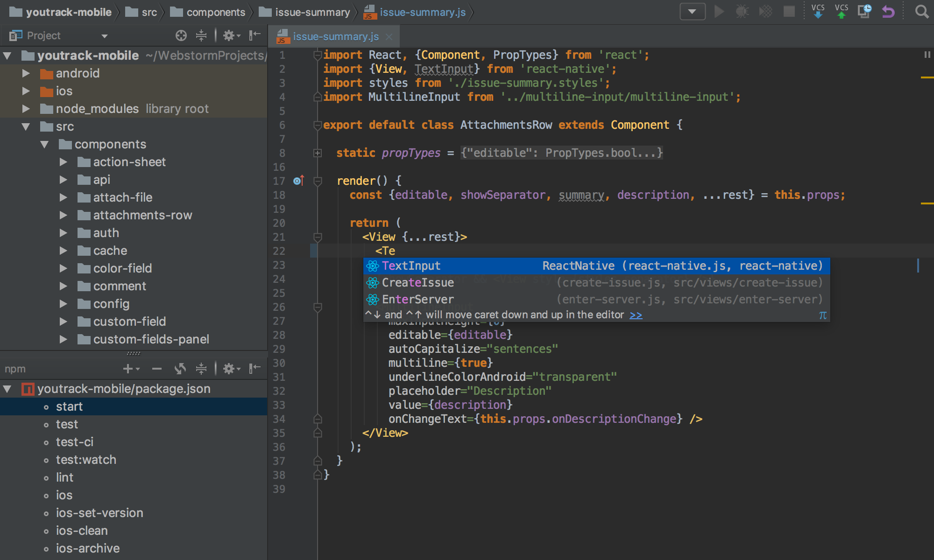Select TextInput from autocomplete suggestions
The width and height of the screenshot is (934, 560).
[409, 266]
